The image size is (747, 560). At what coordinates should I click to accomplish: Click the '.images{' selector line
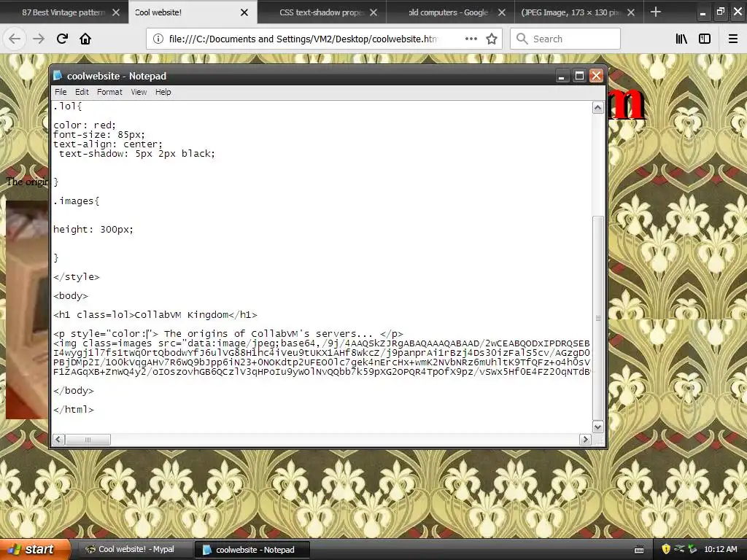pyautogui.click(x=76, y=201)
